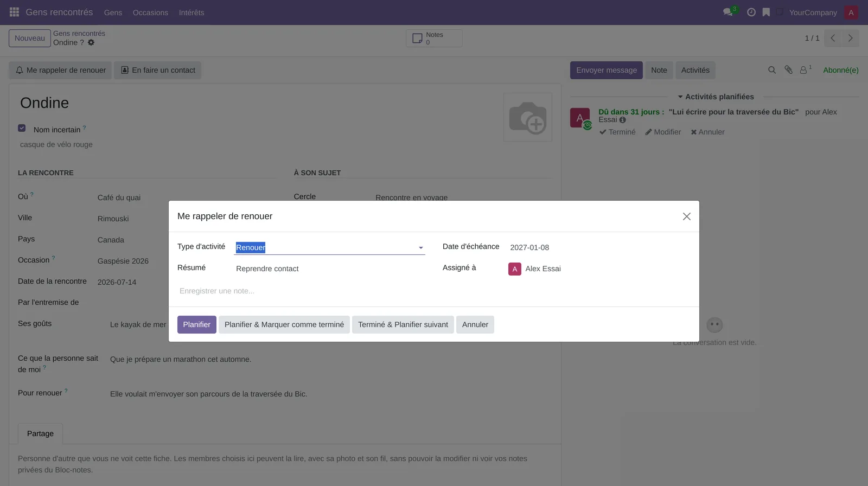Click the Résumé field Reprendre contact
The height and width of the screenshot is (486, 868).
tap(330, 268)
